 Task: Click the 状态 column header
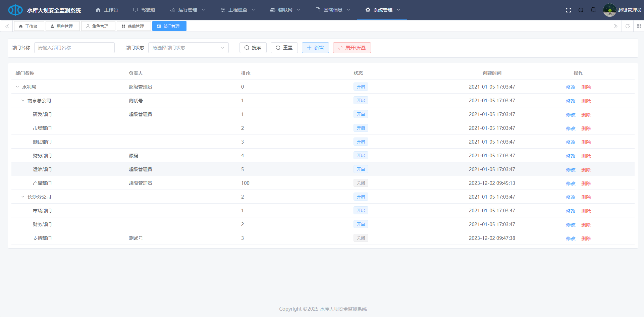coord(358,73)
